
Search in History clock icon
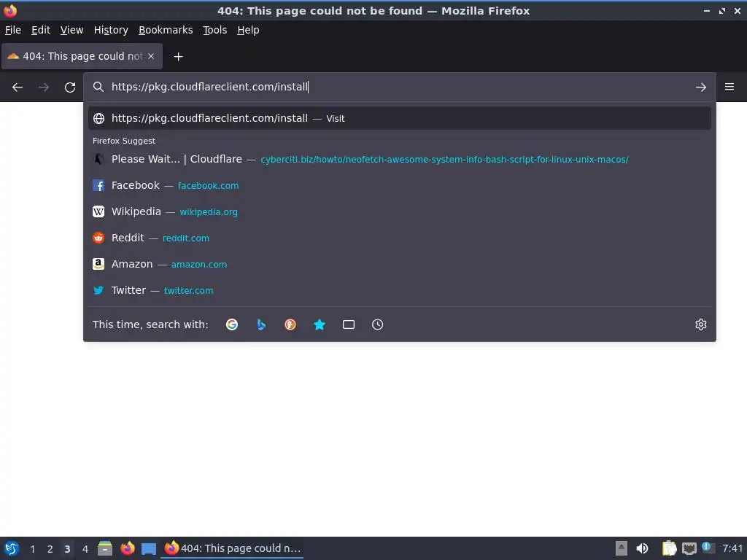[x=378, y=324]
